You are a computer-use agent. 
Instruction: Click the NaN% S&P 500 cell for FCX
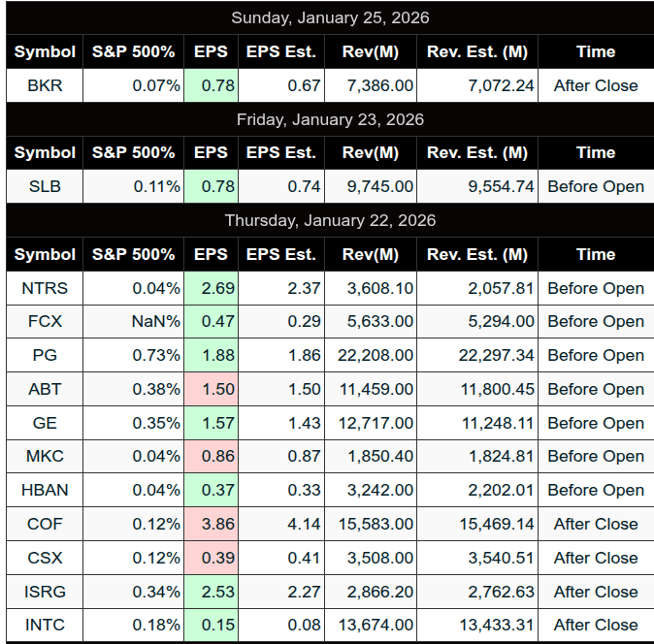point(133,321)
